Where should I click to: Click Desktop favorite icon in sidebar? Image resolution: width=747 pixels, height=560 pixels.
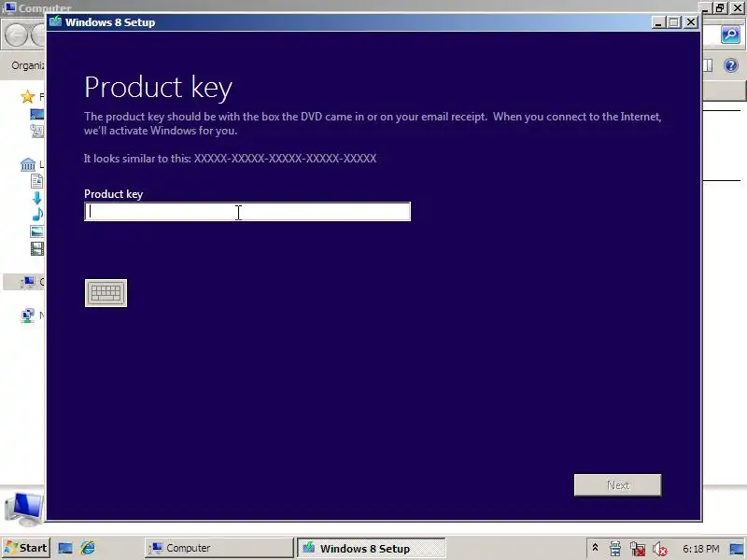pos(36,114)
